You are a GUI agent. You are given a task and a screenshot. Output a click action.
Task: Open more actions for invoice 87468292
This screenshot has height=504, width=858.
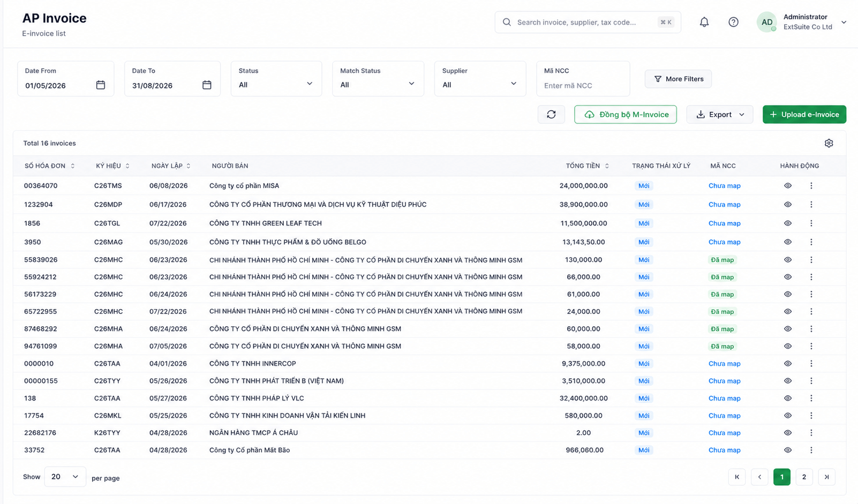(x=811, y=329)
